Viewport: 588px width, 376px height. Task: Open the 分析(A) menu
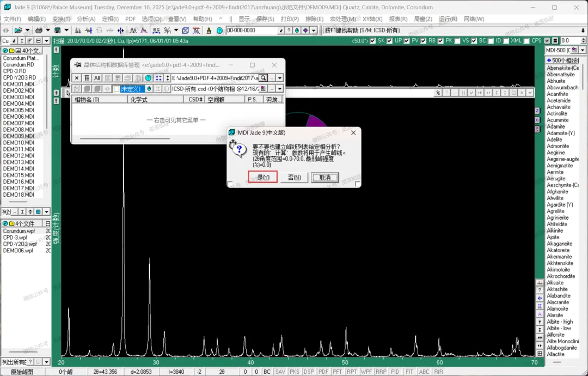86,19
